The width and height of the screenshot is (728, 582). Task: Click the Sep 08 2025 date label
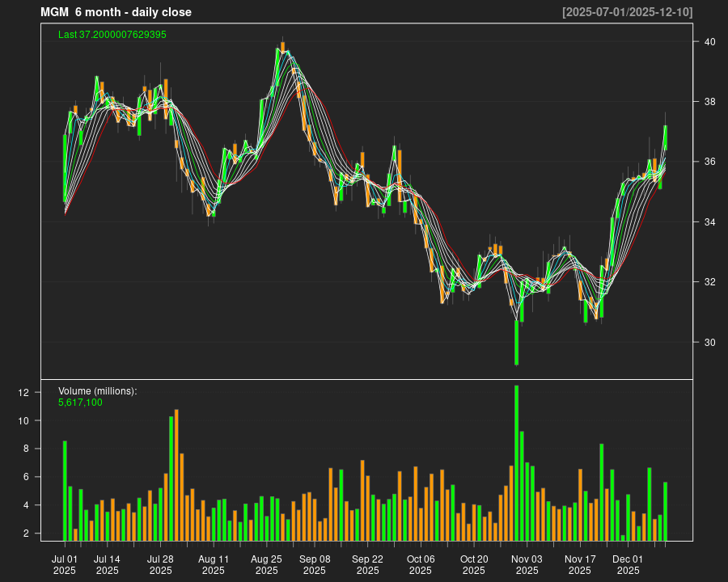coord(317,563)
